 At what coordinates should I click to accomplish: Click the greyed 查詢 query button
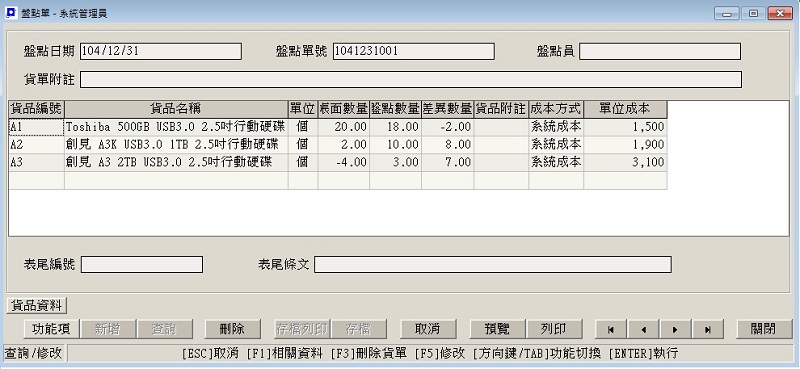[165, 329]
